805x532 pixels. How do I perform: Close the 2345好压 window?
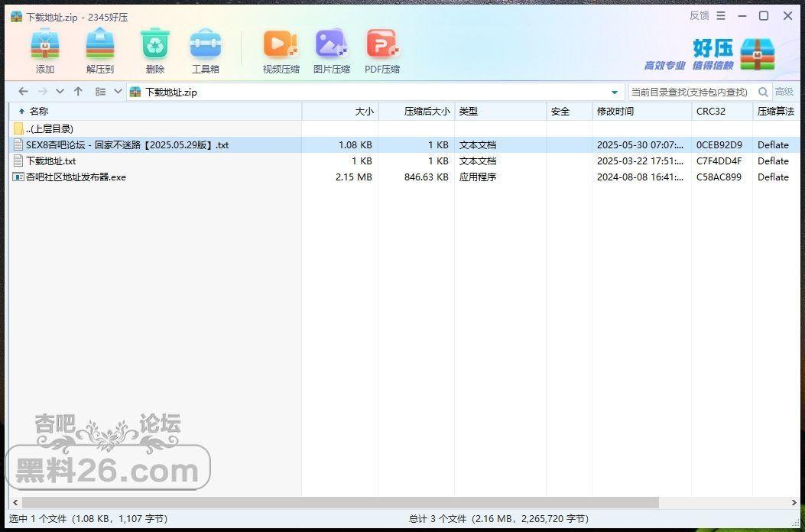pyautogui.click(x=787, y=16)
